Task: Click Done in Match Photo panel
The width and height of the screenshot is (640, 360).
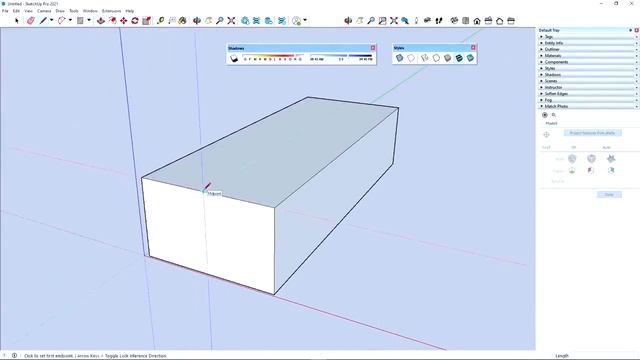Action: click(x=609, y=195)
